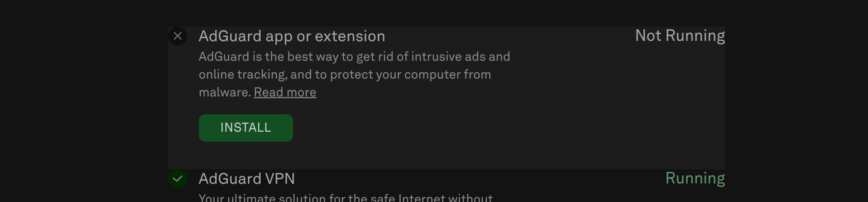The image size is (868, 202).
Task: Expand the AdGuard VPN description section
Action: 247,179
